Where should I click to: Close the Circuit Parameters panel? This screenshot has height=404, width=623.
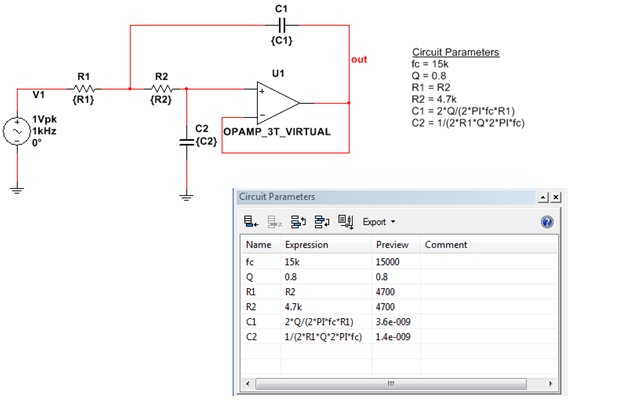pyautogui.click(x=556, y=198)
